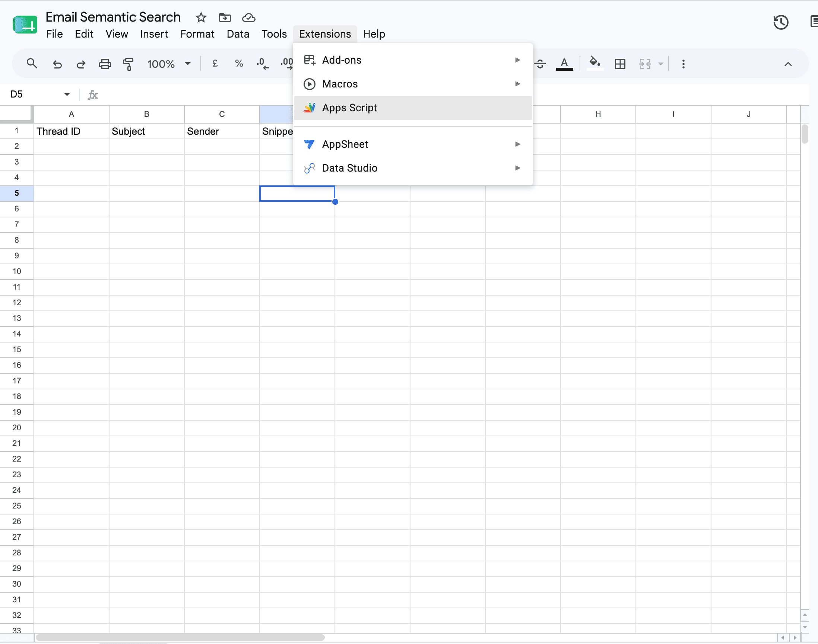The width and height of the screenshot is (818, 644).
Task: Select column I header
Action: tap(673, 114)
